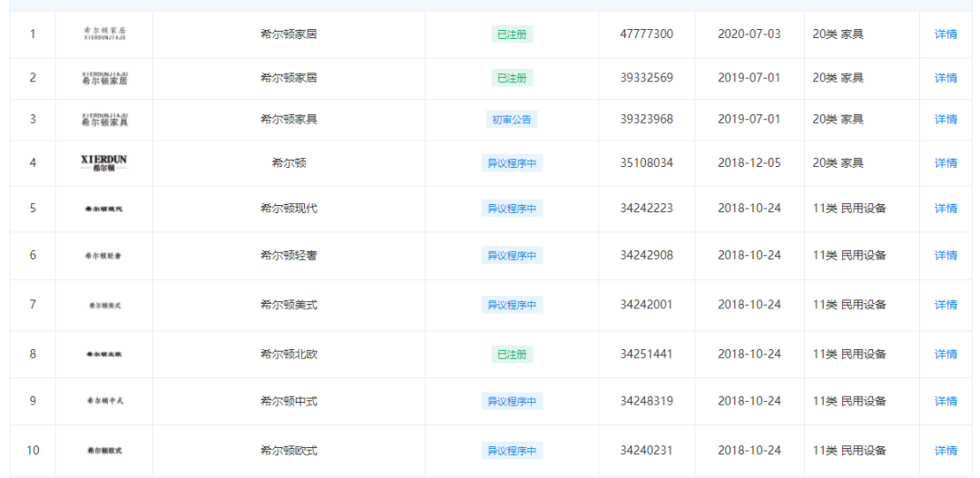
Task: Click the XIERDUN logo thumbnail in row 4
Action: [103, 163]
